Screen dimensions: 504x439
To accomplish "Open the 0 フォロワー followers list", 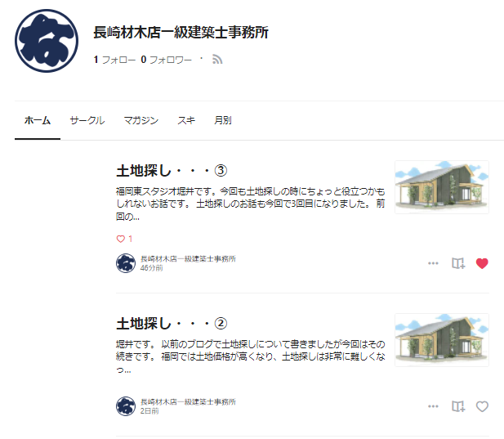I will [x=166, y=60].
